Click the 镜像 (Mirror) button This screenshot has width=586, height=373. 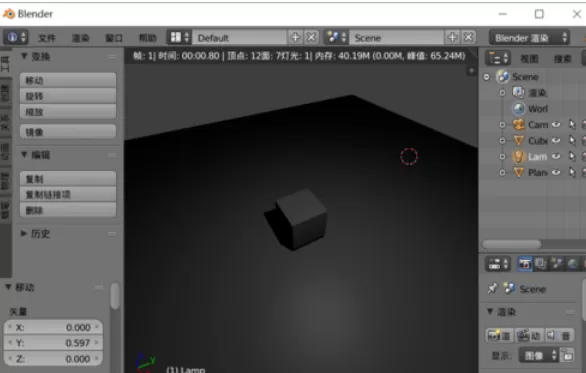[x=68, y=132]
